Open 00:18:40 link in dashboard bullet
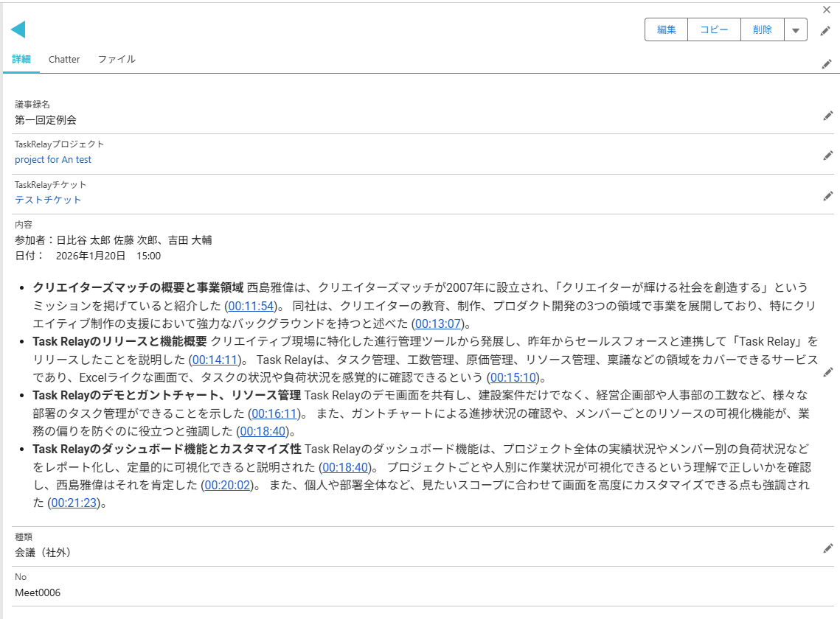Screen dimensions: 840x619 pyautogui.click(x=345, y=467)
